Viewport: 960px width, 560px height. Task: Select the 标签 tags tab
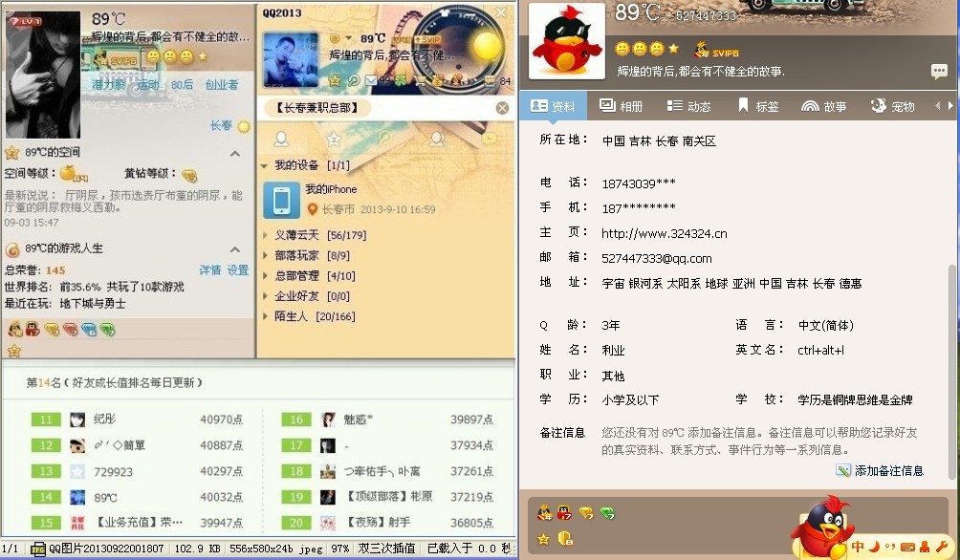758,106
